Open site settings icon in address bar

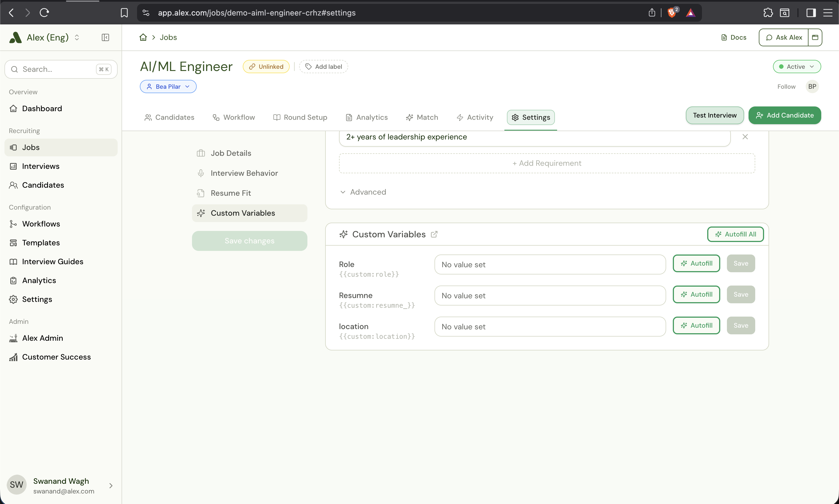[x=146, y=13]
